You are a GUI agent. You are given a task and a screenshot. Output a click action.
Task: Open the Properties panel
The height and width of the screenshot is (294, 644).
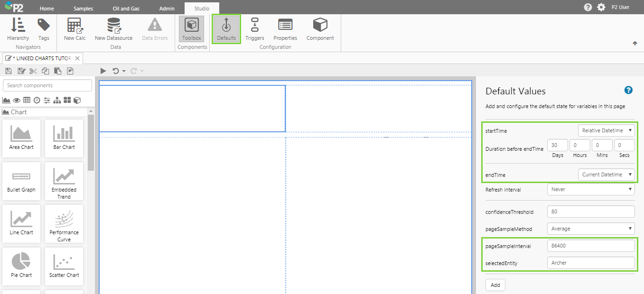click(x=285, y=29)
